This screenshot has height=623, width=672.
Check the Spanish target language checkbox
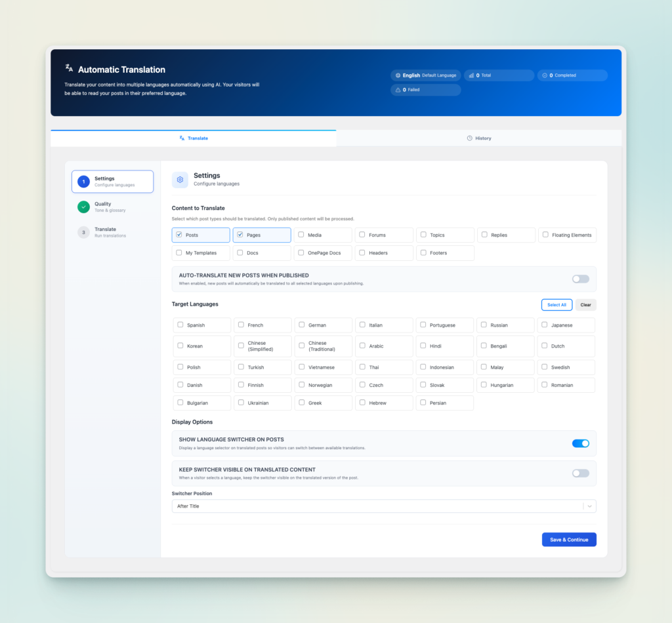[180, 325]
